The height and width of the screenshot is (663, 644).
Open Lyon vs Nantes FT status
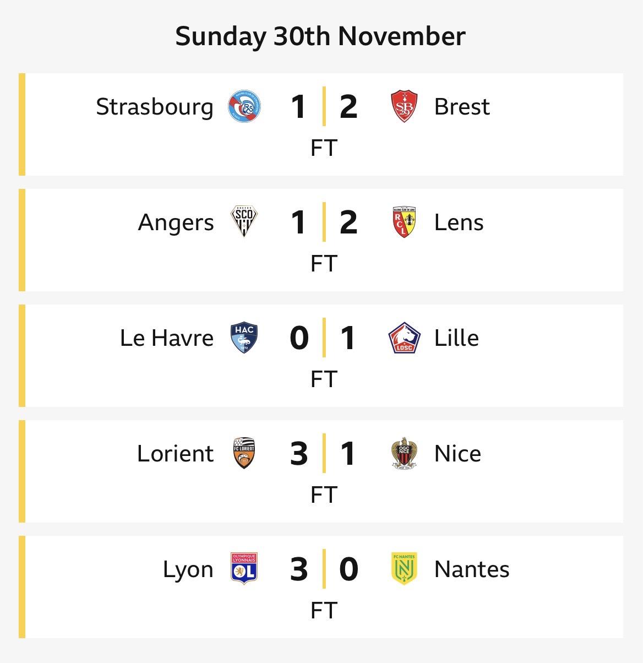tap(324, 610)
